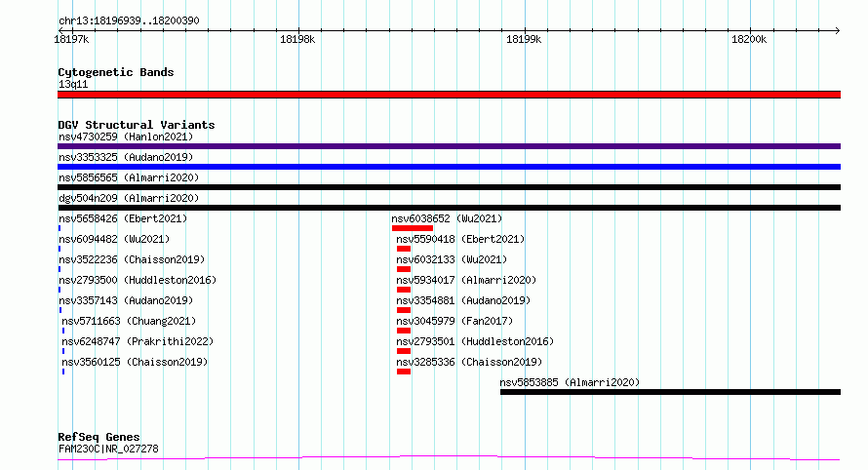Open the nsv6094482 (Wu2021) label
This screenshot has width=868, height=470.
pyautogui.click(x=114, y=239)
